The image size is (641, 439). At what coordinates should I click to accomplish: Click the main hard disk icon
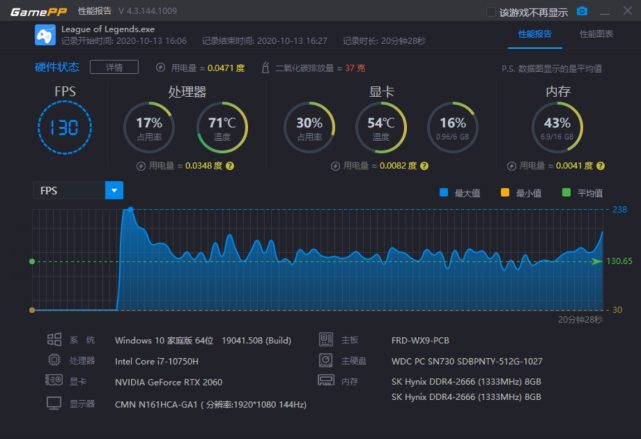(x=326, y=360)
